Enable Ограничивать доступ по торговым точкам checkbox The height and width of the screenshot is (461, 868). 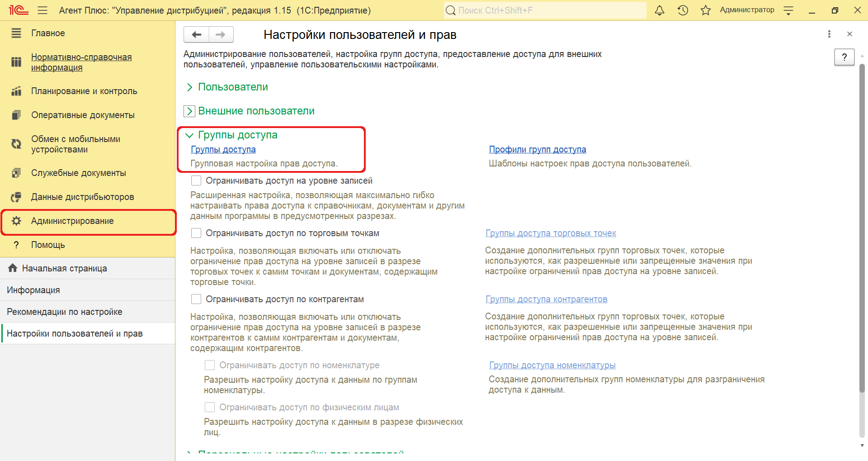point(196,233)
